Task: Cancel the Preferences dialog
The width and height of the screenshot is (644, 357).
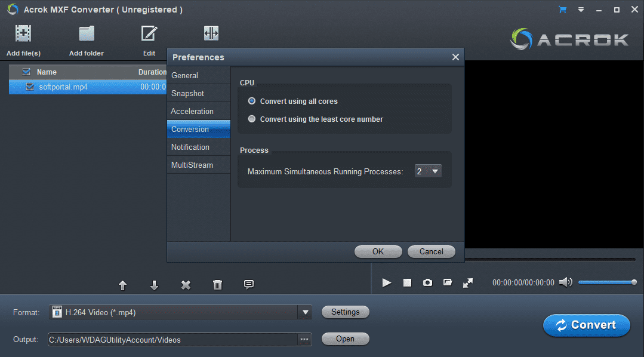Action: tap(432, 251)
